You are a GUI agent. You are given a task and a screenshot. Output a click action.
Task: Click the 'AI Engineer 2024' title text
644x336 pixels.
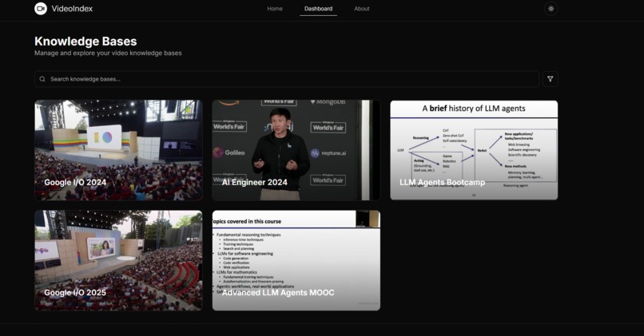click(255, 183)
